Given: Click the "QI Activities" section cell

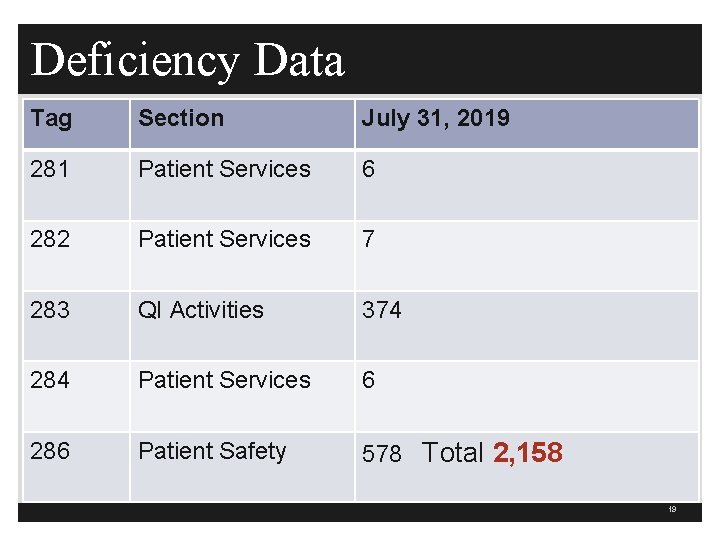Looking at the screenshot, I should pos(201,310).
